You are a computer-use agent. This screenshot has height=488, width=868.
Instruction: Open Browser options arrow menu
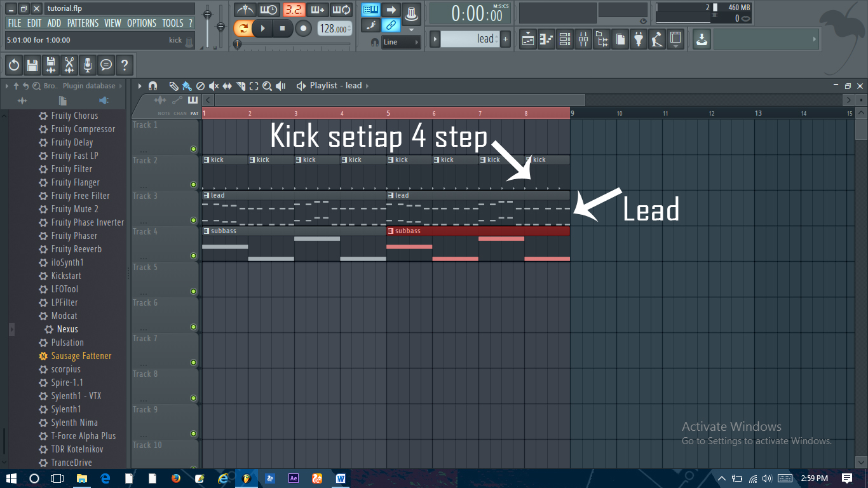(x=7, y=86)
